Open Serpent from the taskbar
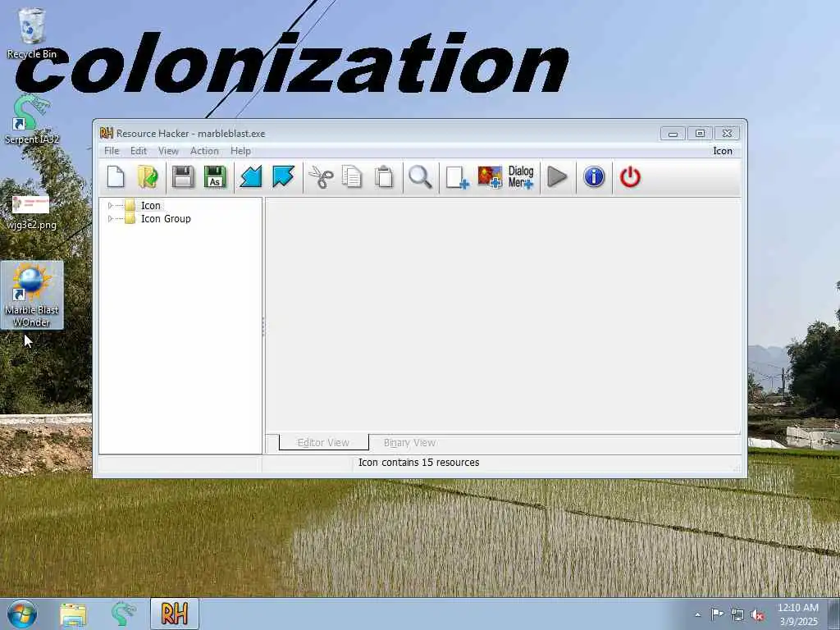The width and height of the screenshot is (840, 630). point(123,614)
